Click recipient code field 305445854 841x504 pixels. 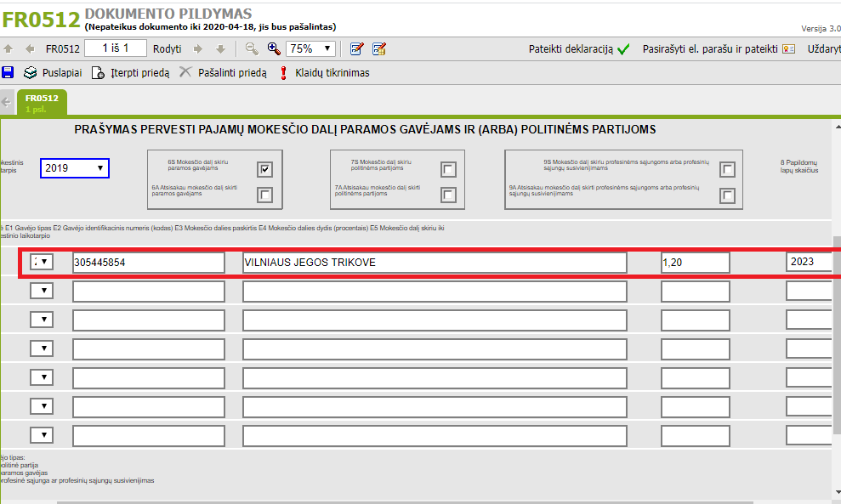pyautogui.click(x=149, y=263)
